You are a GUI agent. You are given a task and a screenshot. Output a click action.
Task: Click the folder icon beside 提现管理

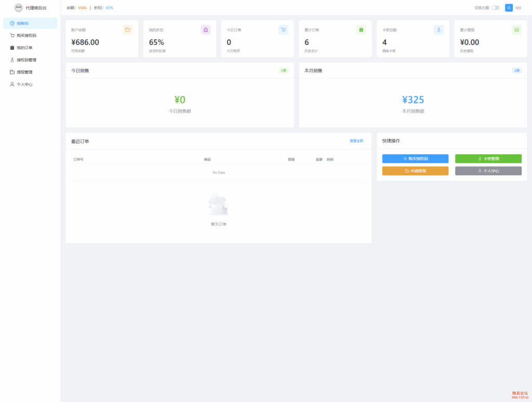pyautogui.click(x=12, y=72)
